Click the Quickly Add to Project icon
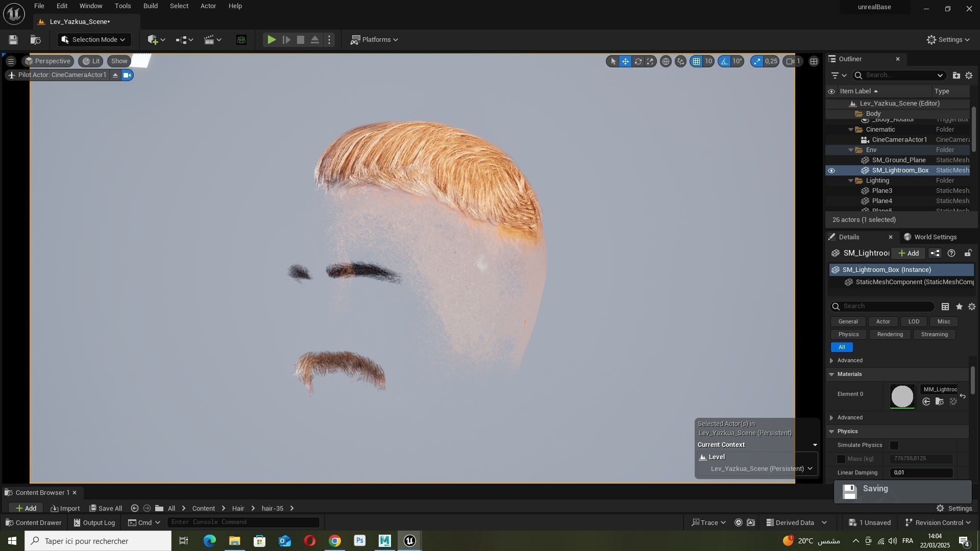Viewport: 980px width, 551px height. [156, 40]
